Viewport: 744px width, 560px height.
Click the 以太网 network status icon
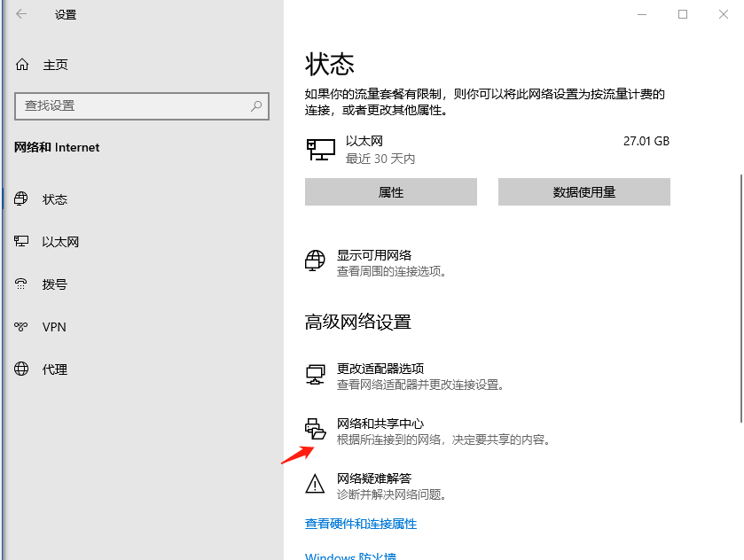coord(319,149)
